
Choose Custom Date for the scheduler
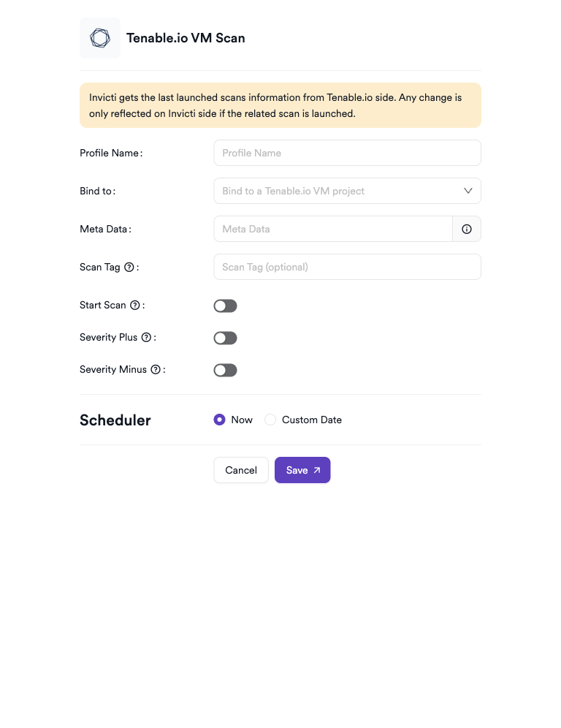pyautogui.click(x=270, y=420)
